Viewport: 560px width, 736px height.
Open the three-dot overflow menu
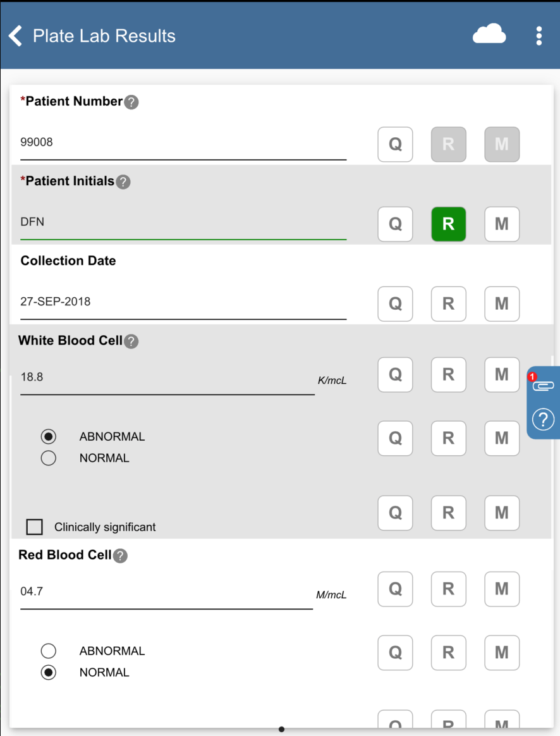pos(539,36)
